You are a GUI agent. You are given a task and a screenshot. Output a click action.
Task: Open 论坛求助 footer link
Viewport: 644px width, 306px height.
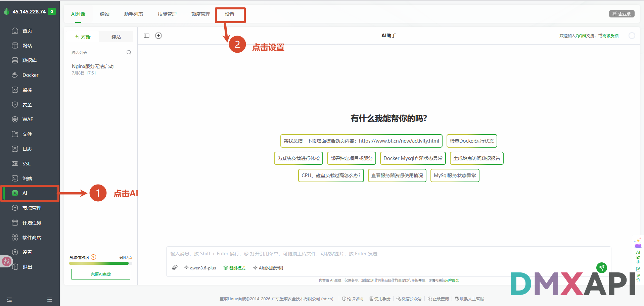point(353,299)
